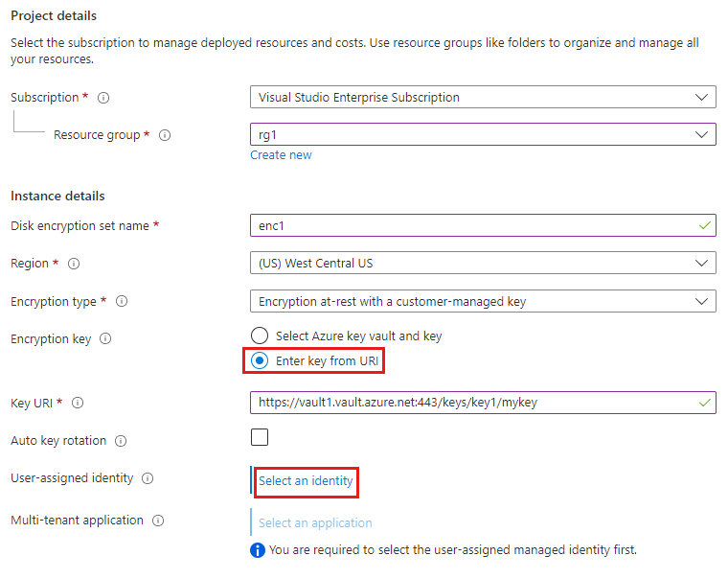Click the Multi-tenant application info icon

pos(158,521)
